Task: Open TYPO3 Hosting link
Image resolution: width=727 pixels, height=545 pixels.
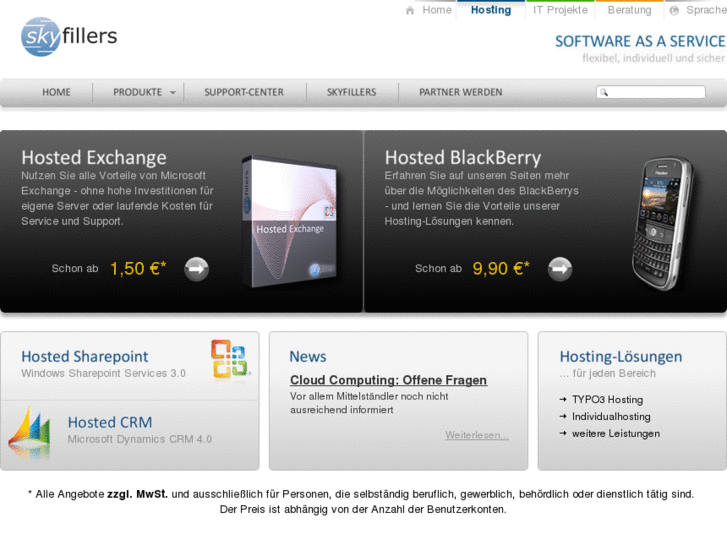Action: click(607, 399)
